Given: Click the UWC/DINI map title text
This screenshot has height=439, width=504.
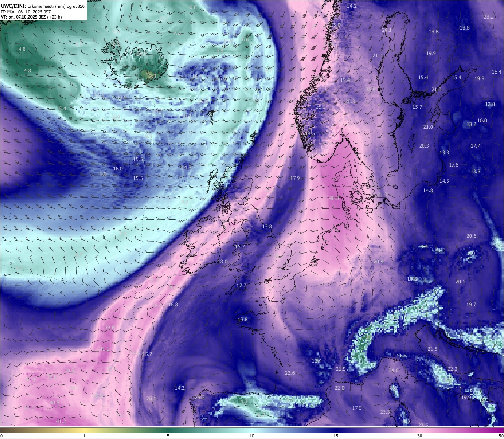Looking at the screenshot, I should point(43,6).
